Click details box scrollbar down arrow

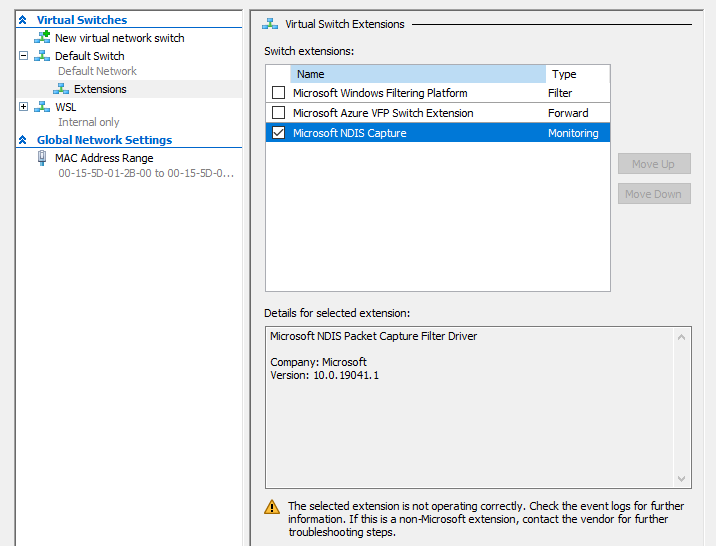(683, 480)
